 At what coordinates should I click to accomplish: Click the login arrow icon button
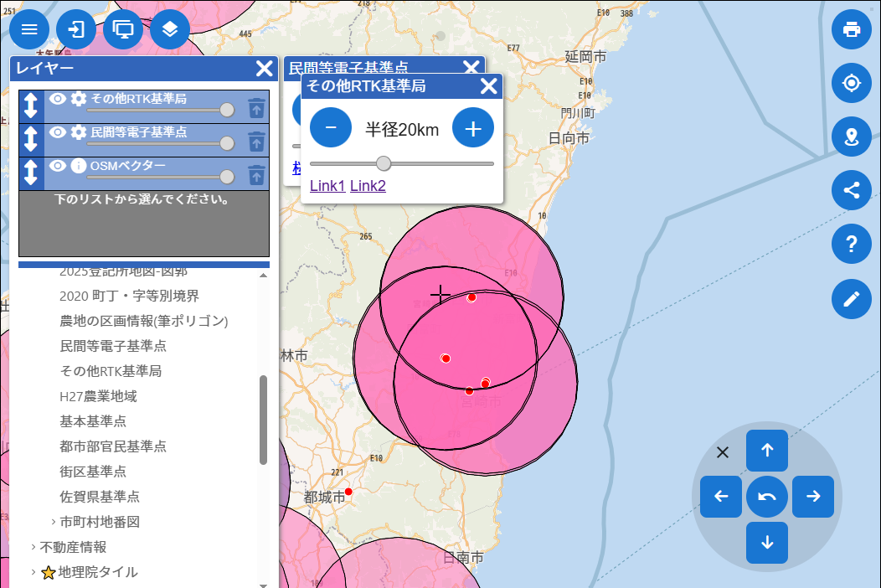coord(76,29)
